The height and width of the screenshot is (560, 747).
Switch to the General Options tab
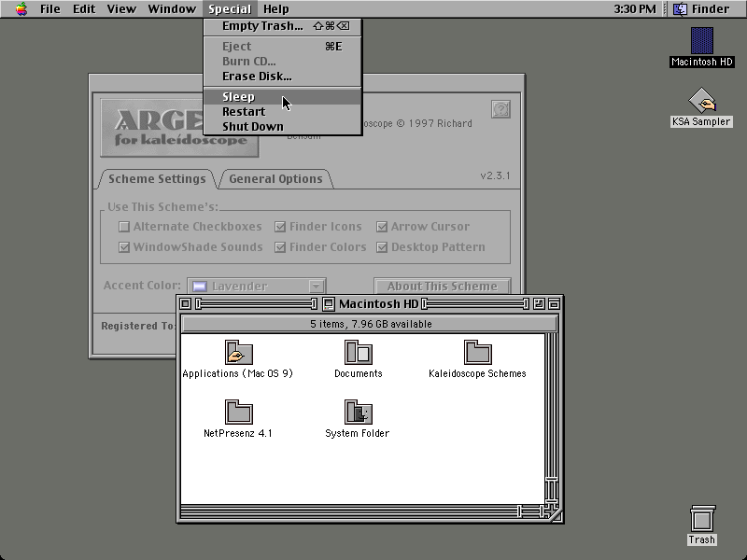pos(275,179)
